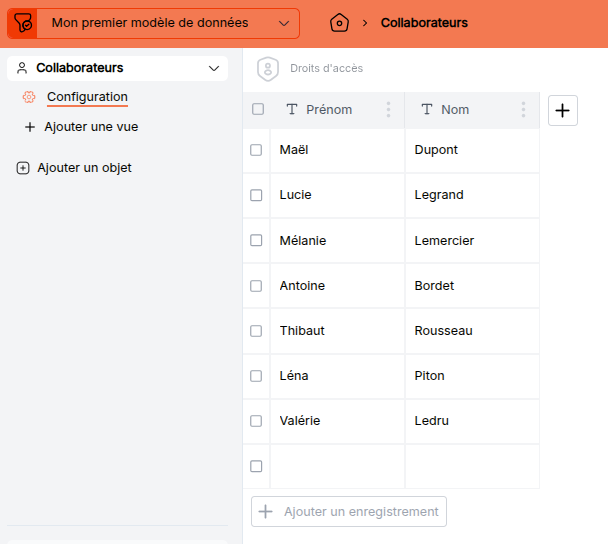Check the box for Maël Dupont row
Viewport: 608px width, 544px height.
coord(256,150)
